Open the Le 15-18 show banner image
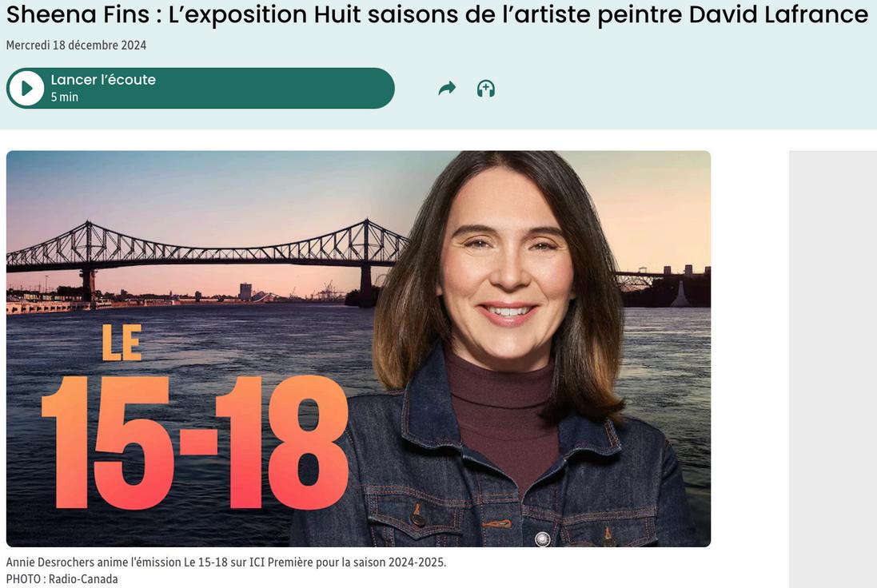 click(x=358, y=349)
